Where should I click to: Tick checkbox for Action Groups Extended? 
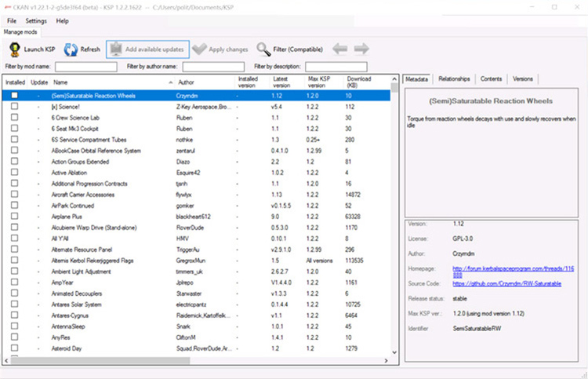(x=14, y=162)
